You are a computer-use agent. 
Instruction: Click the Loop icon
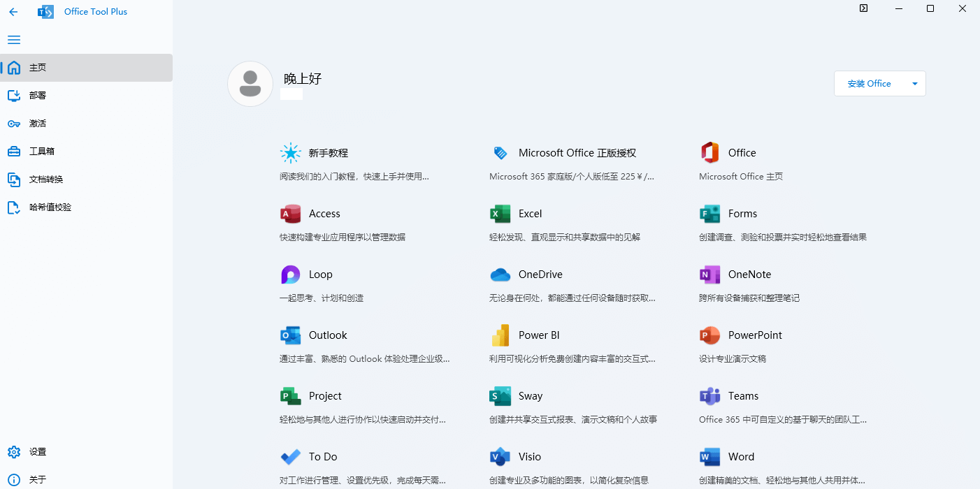click(290, 275)
